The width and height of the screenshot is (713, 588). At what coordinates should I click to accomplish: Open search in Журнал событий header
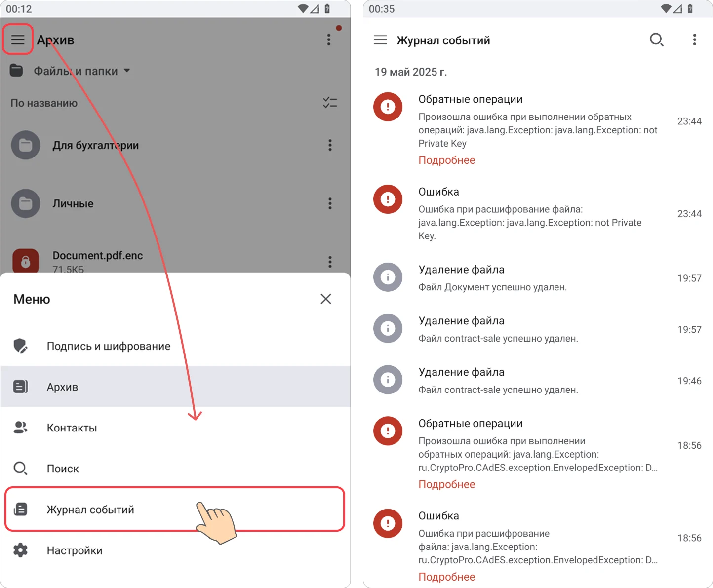(x=656, y=40)
